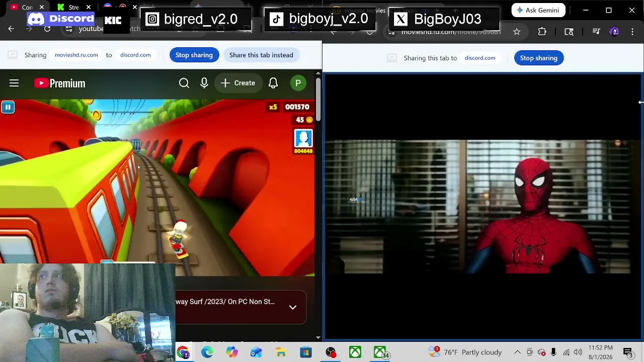Go back in the YouTube browser window
The height and width of the screenshot is (362, 644).
pyautogui.click(x=11, y=29)
